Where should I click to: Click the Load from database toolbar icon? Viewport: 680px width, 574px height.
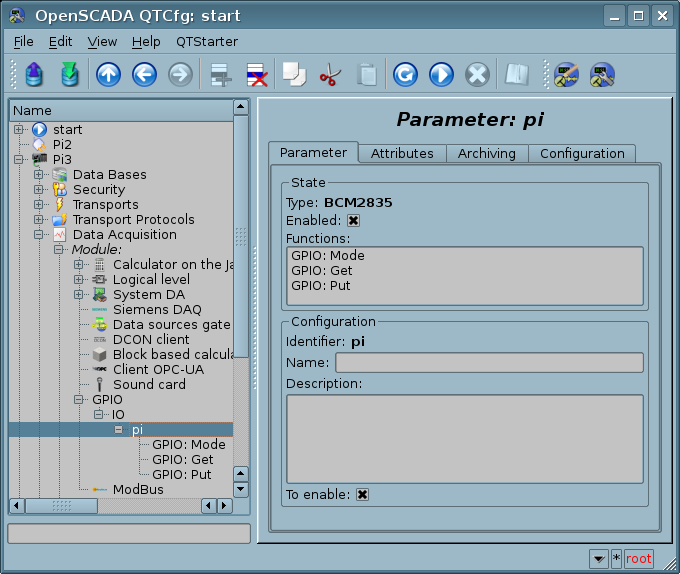(x=35, y=75)
